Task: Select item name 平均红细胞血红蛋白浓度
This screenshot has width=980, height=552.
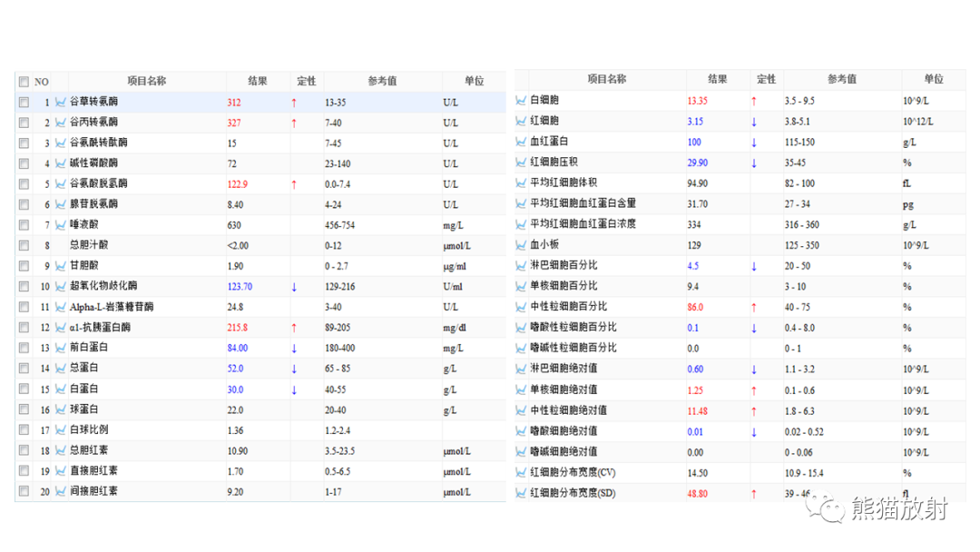Action: (x=583, y=224)
